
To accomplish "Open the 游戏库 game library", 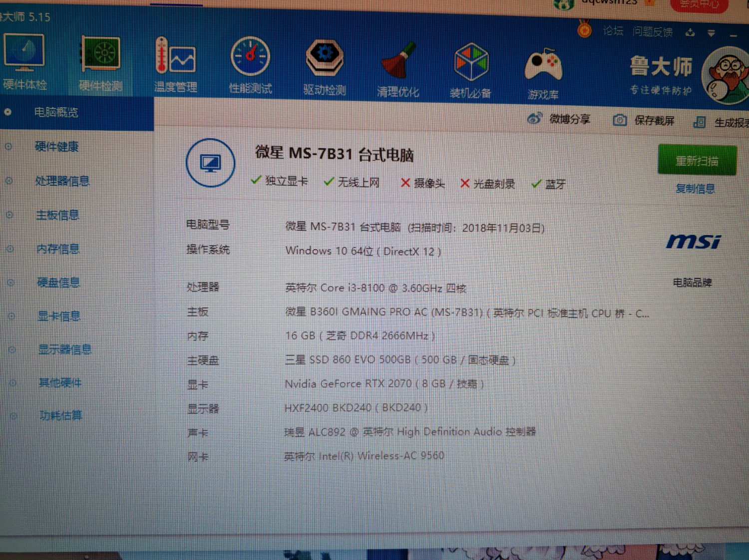I will pyautogui.click(x=543, y=73).
